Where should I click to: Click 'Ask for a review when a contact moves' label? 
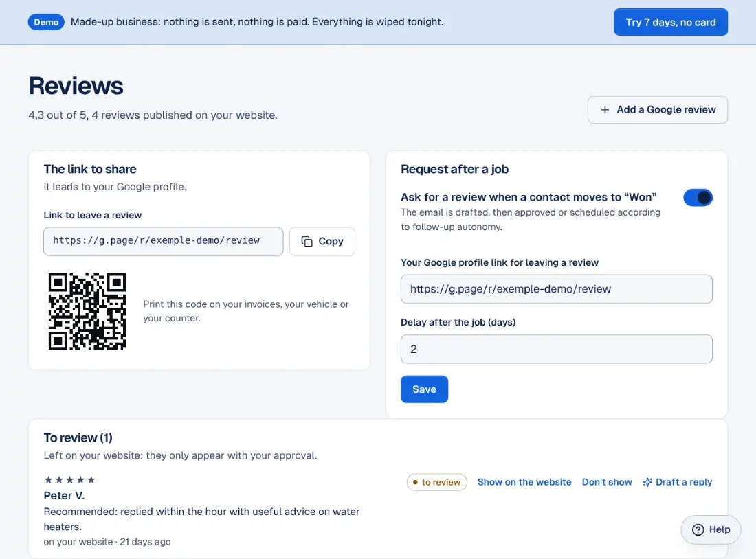click(x=529, y=197)
